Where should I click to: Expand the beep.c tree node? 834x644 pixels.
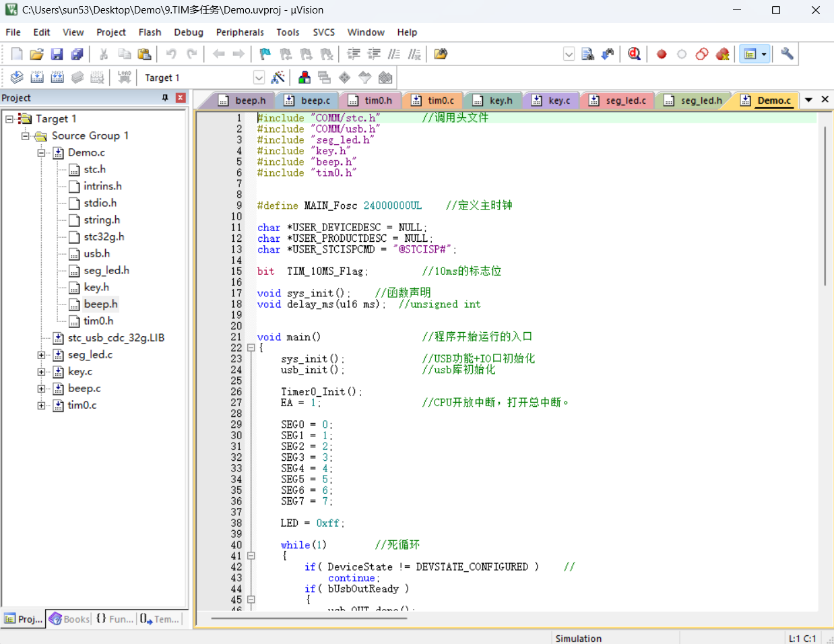42,388
